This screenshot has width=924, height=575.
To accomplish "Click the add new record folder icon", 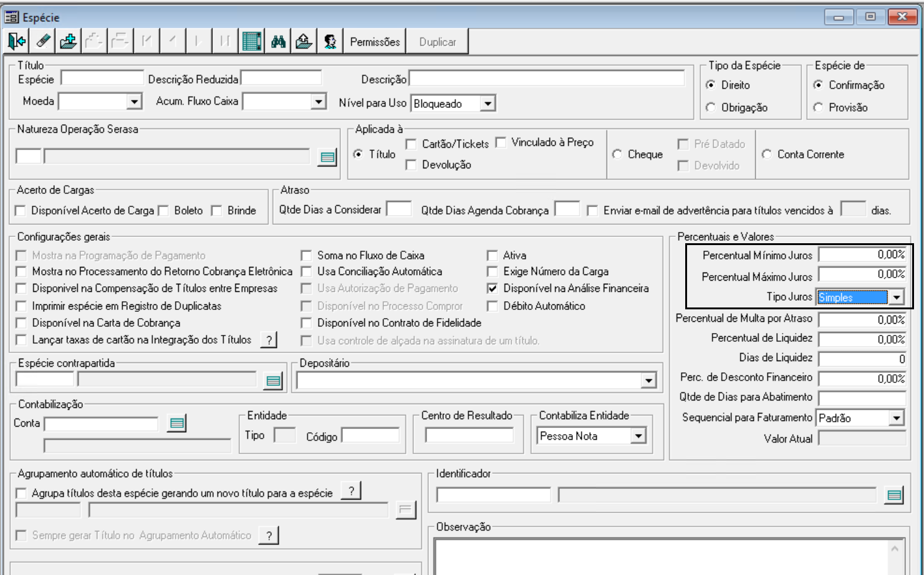I will (69, 42).
